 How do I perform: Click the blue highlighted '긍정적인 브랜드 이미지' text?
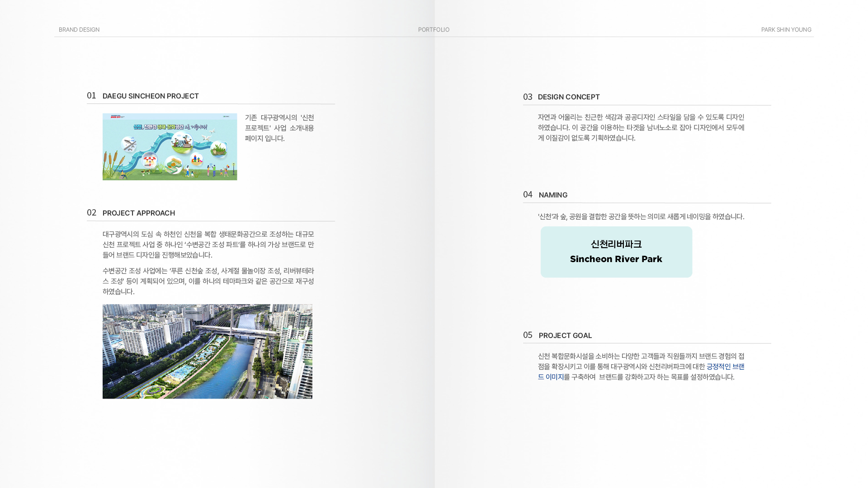coord(725,367)
